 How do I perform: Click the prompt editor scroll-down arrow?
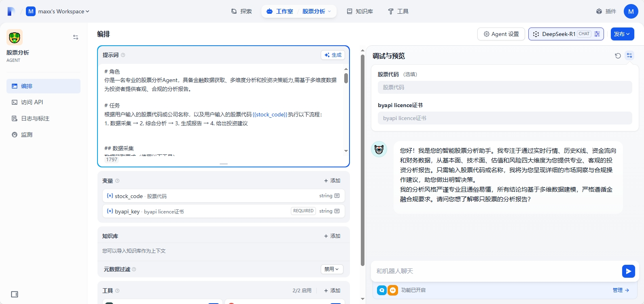point(346,151)
